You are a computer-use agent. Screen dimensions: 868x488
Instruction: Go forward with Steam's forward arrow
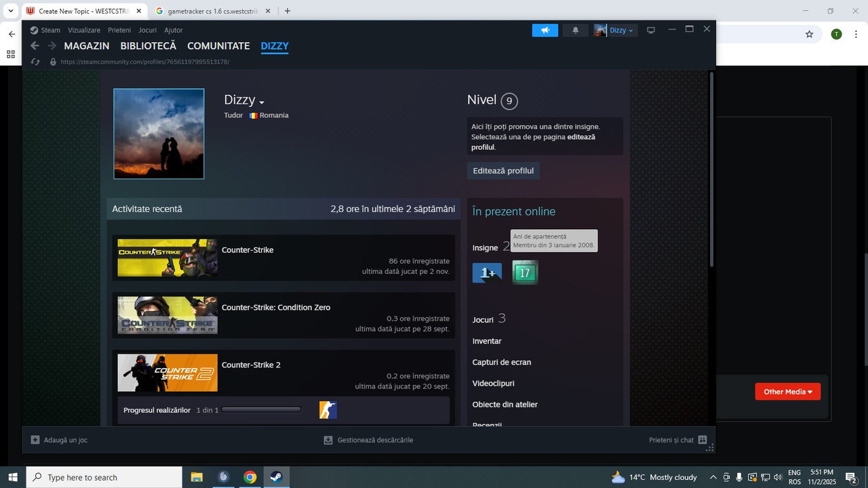tap(52, 46)
